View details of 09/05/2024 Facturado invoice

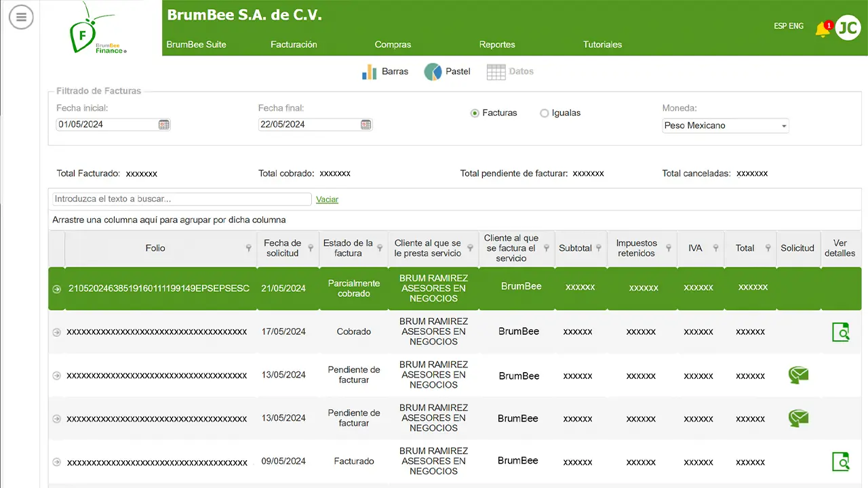pyautogui.click(x=840, y=462)
